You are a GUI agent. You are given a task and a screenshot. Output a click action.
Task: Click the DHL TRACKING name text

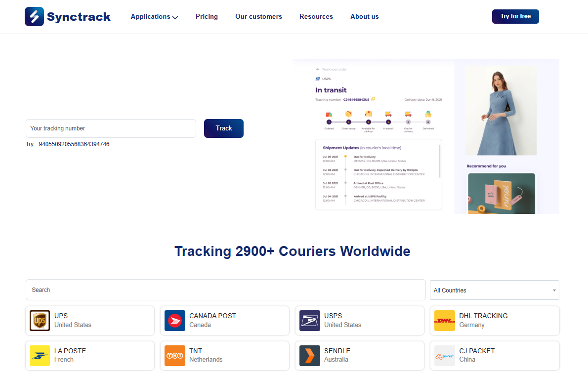483,316
